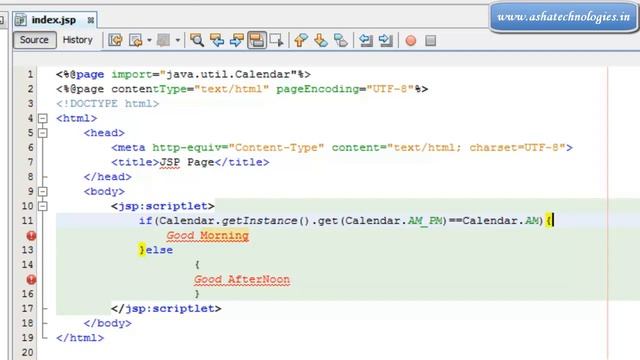640x360 pixels.
Task: Collapse the head fold on line 5
Action: tap(43, 133)
